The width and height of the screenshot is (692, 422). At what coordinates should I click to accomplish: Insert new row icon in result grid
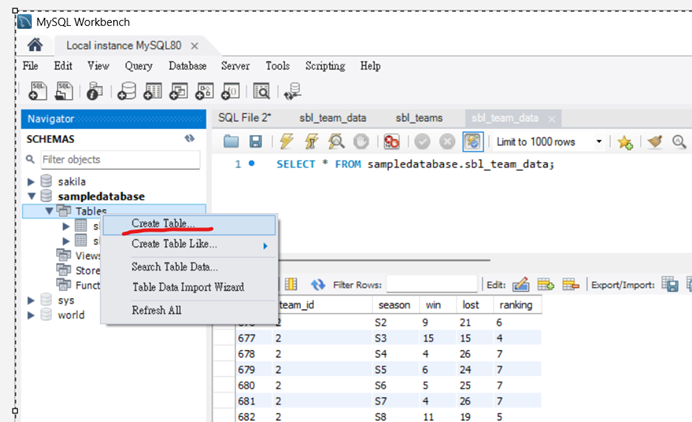tap(545, 285)
